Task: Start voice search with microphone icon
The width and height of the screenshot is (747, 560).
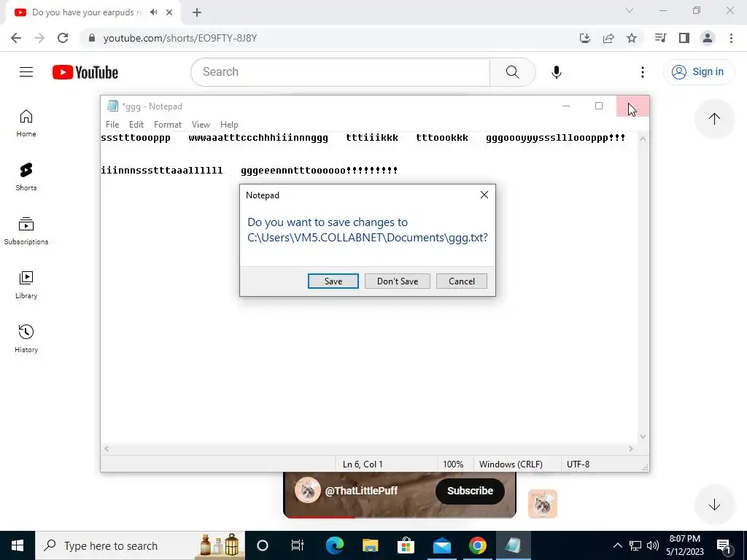Action: pos(556,72)
